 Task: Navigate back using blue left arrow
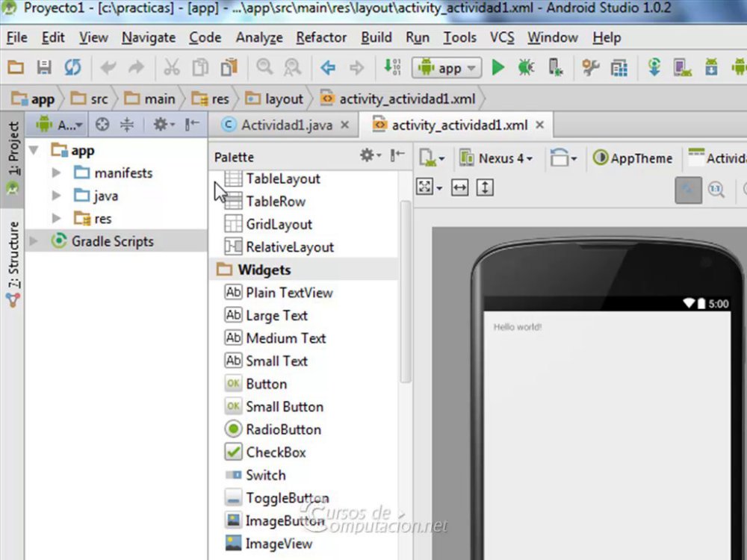tap(328, 68)
